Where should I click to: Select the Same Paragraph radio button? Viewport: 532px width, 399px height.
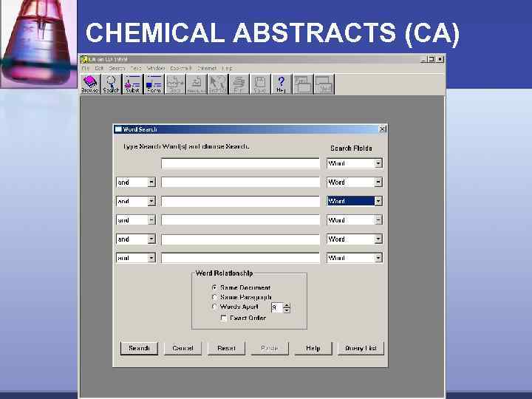214,297
